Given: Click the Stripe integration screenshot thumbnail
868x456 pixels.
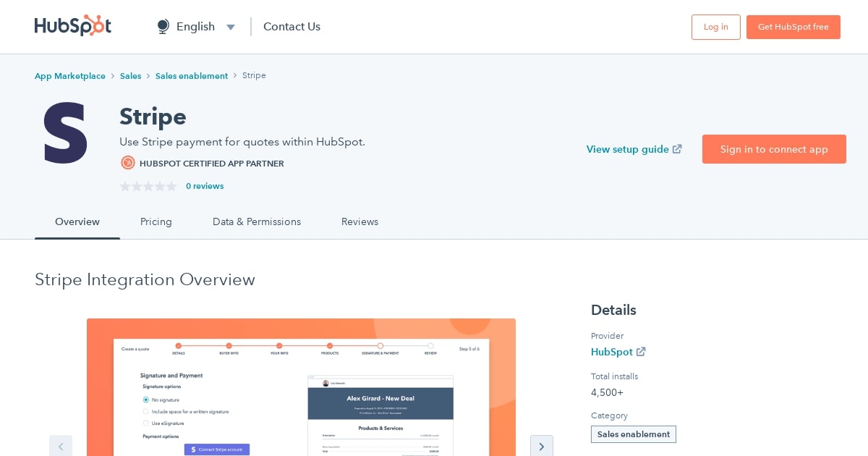Looking at the screenshot, I should pyautogui.click(x=301, y=387).
